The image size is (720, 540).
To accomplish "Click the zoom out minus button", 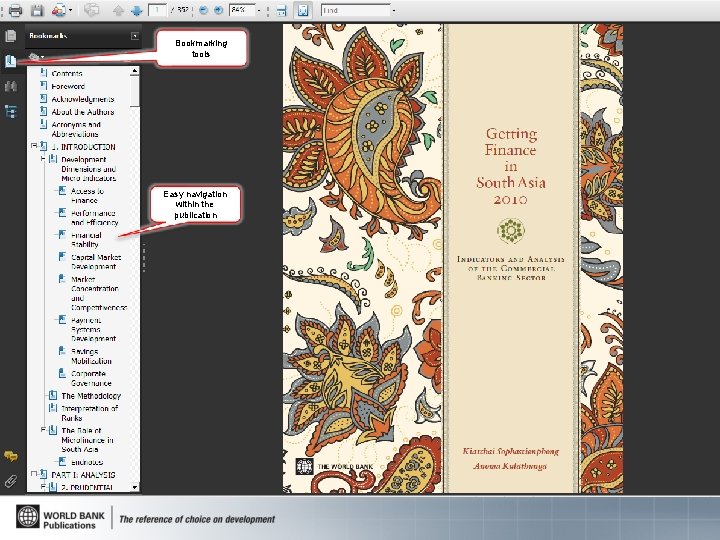I will pos(203,10).
